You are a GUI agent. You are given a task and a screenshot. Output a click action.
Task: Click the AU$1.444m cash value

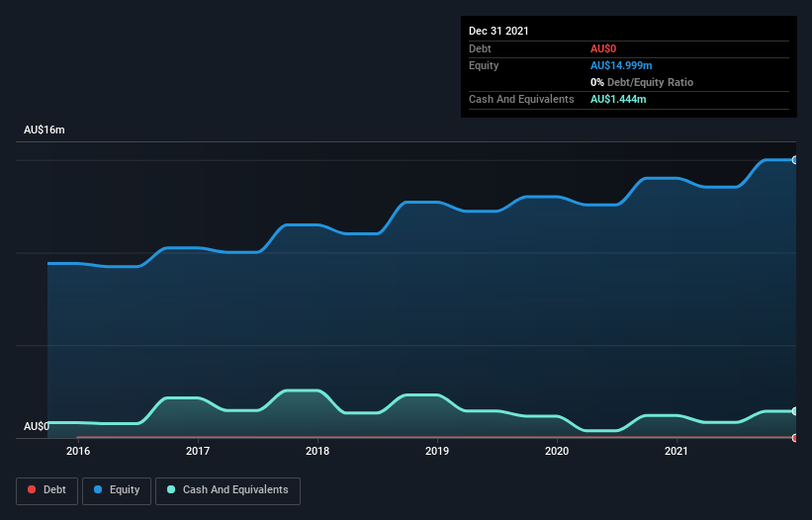(x=618, y=99)
